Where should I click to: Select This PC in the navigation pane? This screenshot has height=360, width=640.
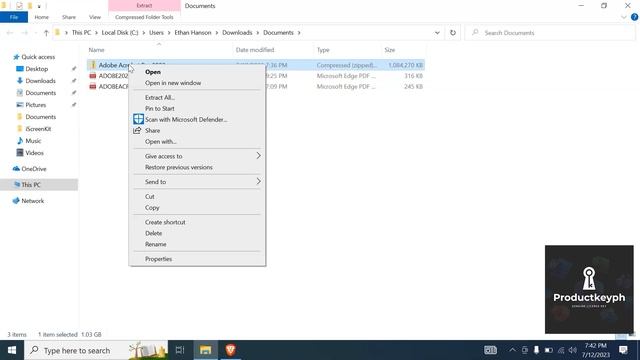pos(31,184)
